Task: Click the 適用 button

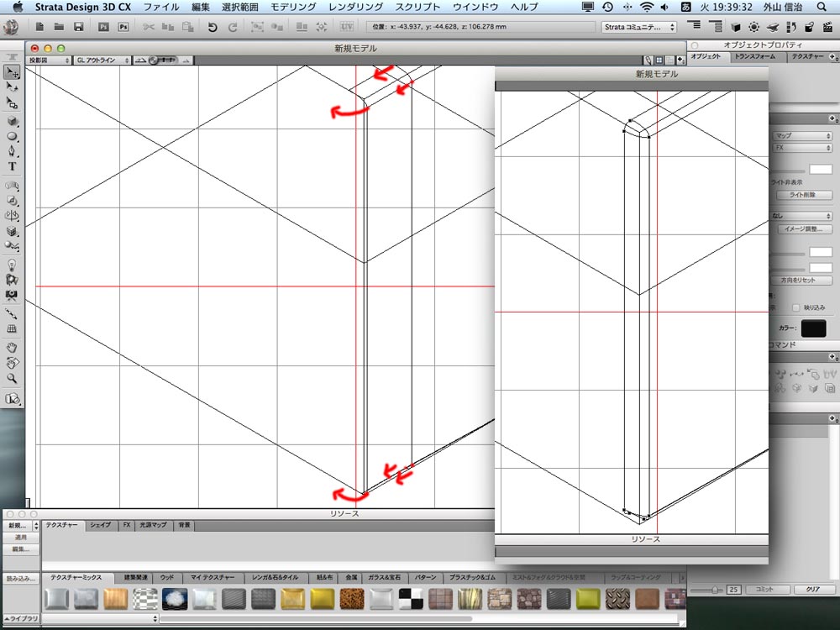Action: pos(20,538)
